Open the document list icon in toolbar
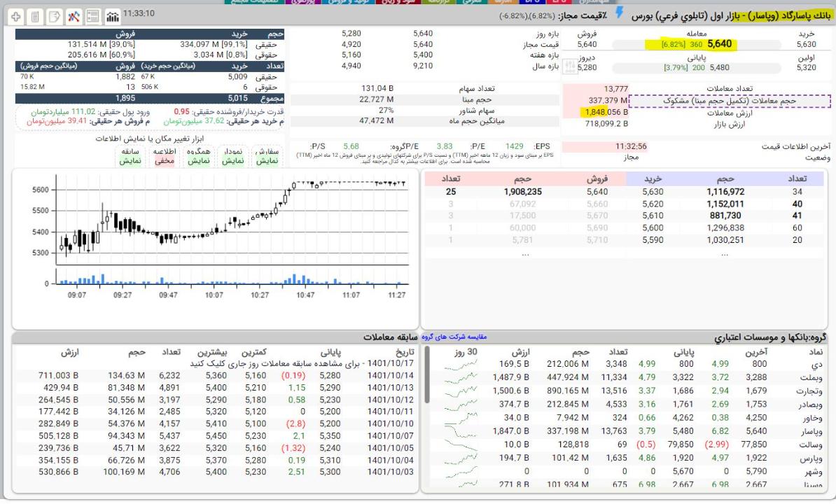 point(34,16)
